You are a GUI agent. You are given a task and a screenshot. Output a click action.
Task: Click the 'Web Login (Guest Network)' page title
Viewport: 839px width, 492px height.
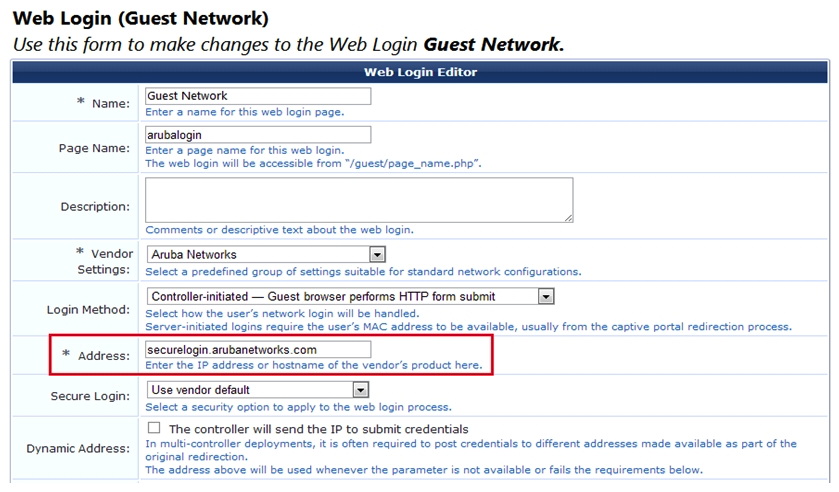(x=141, y=18)
